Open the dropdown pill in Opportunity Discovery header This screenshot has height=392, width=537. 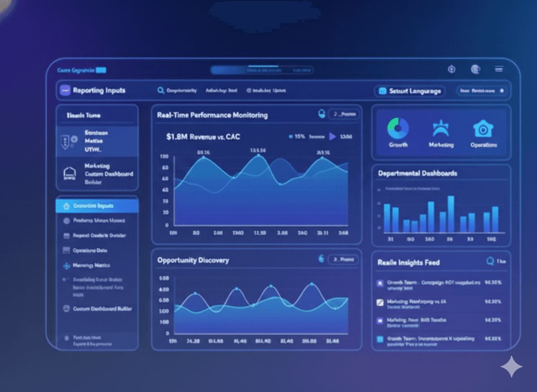pos(343,260)
